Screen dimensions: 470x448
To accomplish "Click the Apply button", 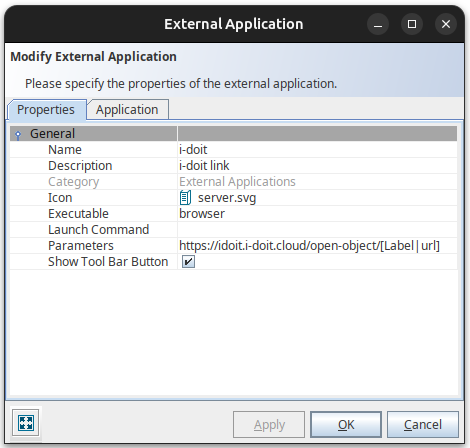I will [x=269, y=425].
